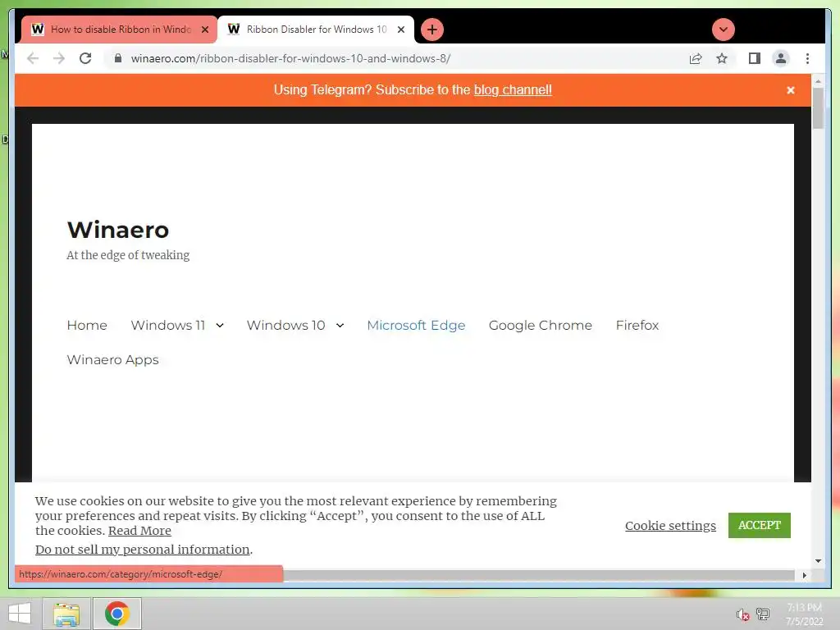This screenshot has width=840, height=630.
Task: Open the Chrome profile menu
Action: (781, 58)
